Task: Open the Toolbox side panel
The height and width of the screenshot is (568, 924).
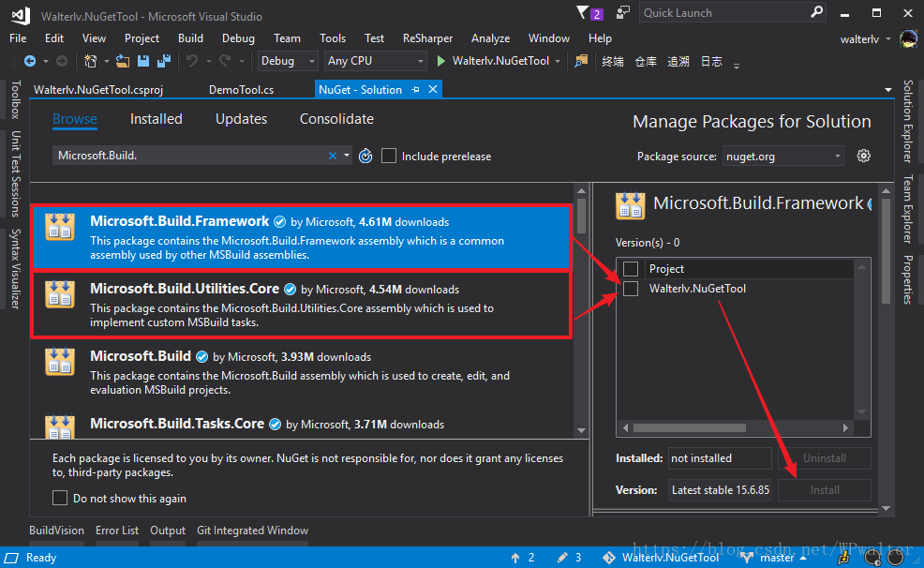Action: point(15,99)
